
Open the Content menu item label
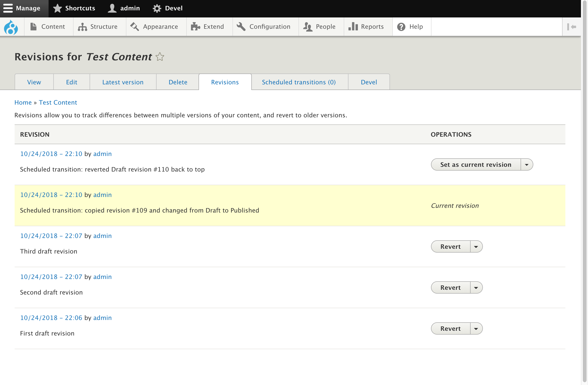(x=53, y=27)
